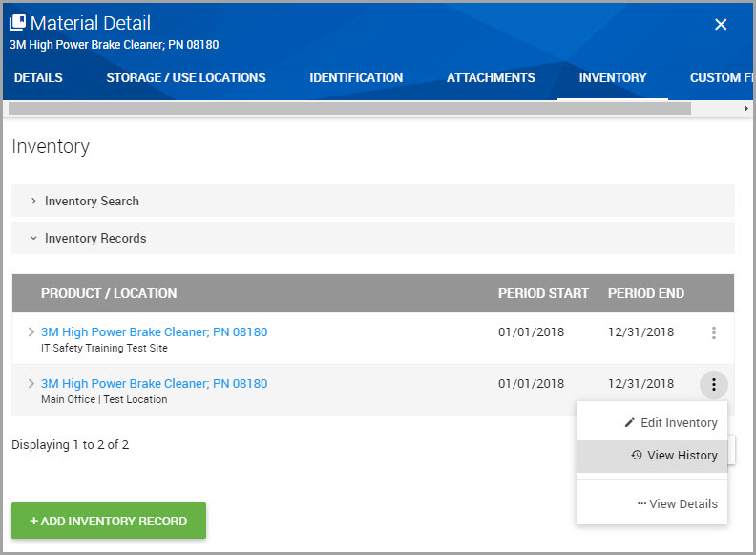The image size is (756, 555).
Task: Click 'Main Office | Test Location' text
Action: coord(105,399)
